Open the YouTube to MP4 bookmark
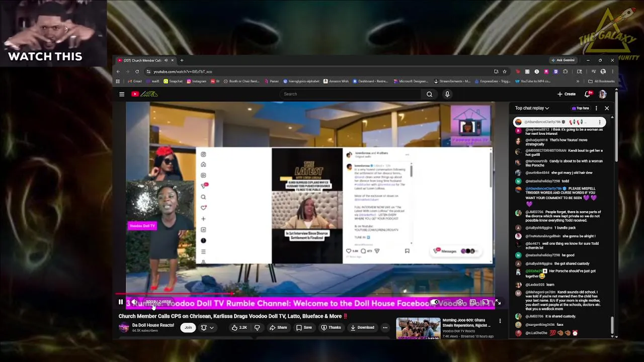644x362 pixels. (x=533, y=81)
